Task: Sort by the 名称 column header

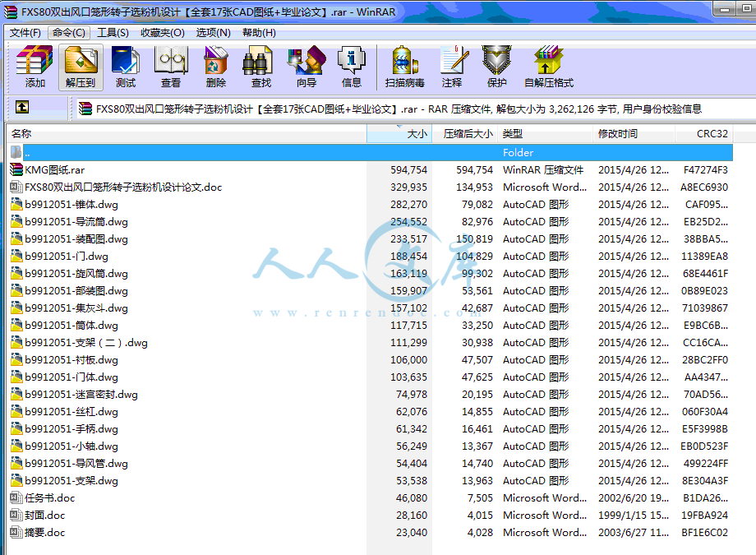Action: [186, 134]
